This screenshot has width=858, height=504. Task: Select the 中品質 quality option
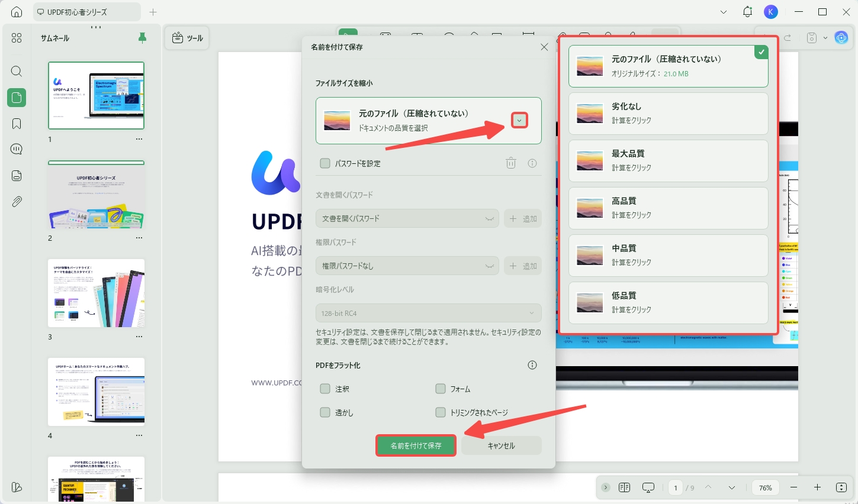point(669,256)
